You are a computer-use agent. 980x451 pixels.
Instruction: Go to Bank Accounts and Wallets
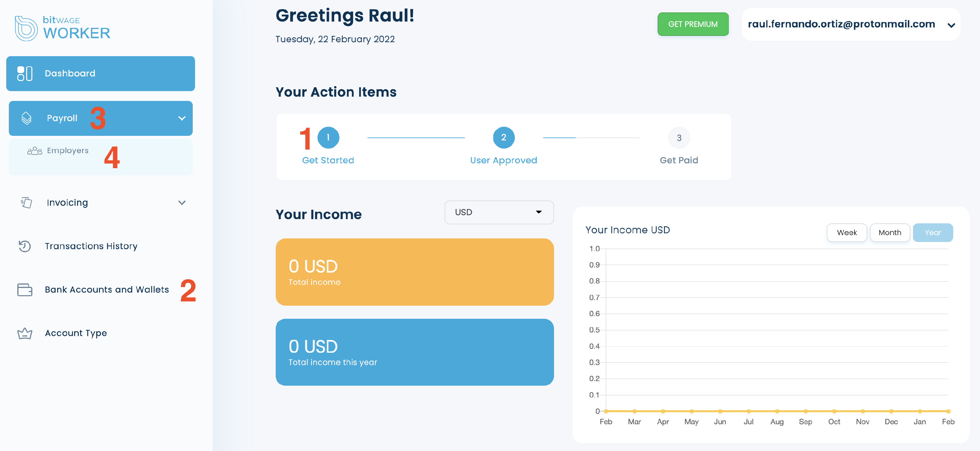pos(106,290)
